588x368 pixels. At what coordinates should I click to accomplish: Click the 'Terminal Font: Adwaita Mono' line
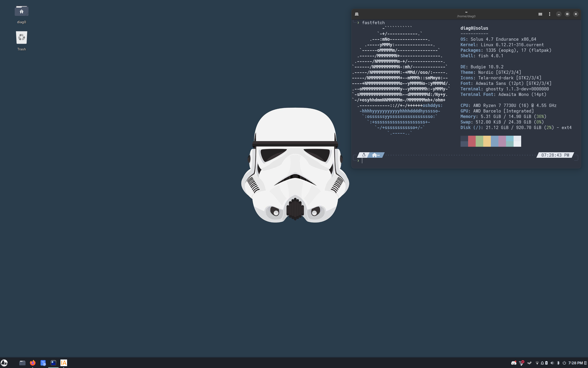point(503,95)
